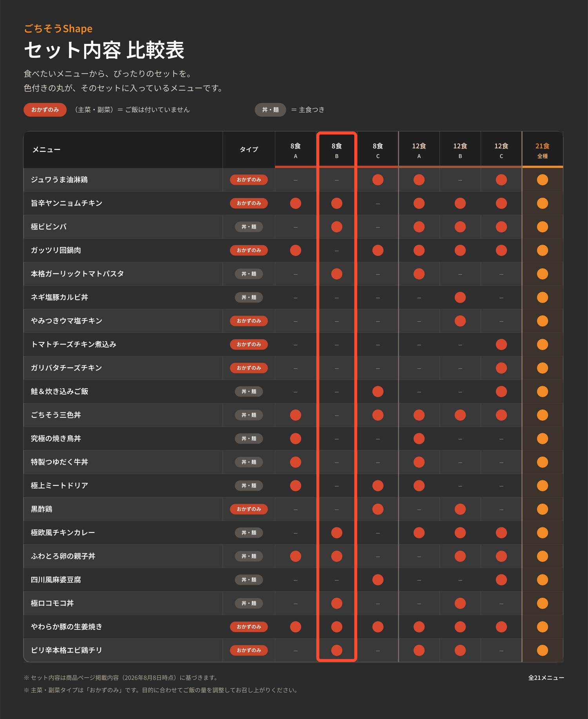Screen dimensions: 588x719
Task: Click the 12食 B dot for ネギ塩豚カルビ丼
Action: (460, 297)
